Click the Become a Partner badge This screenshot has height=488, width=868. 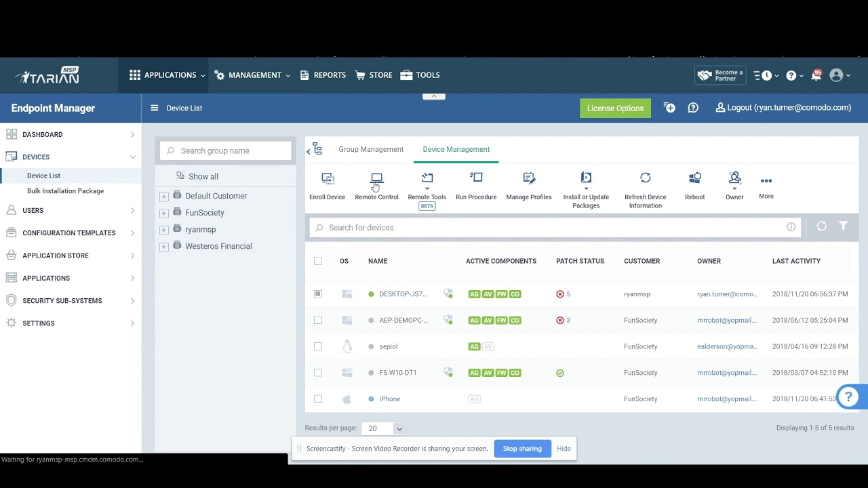click(x=720, y=75)
